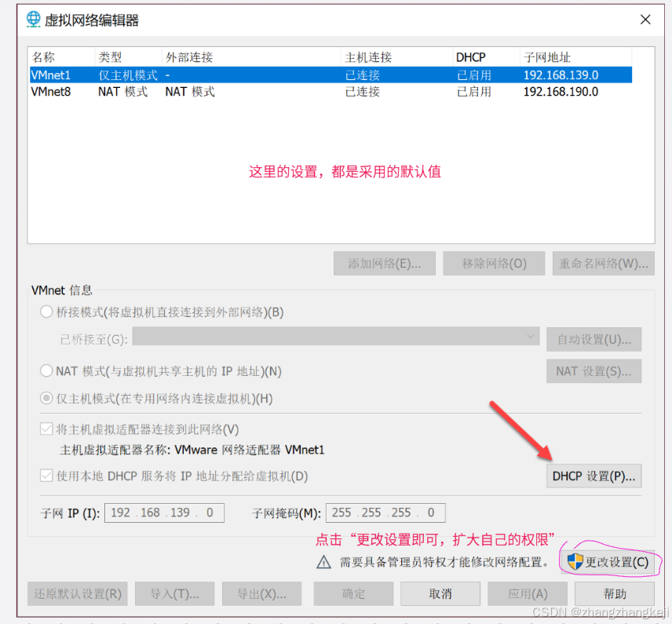Toggle 将主机虚拟适配器连接到此网络 checkbox
This screenshot has height=624, width=672.
46,429
